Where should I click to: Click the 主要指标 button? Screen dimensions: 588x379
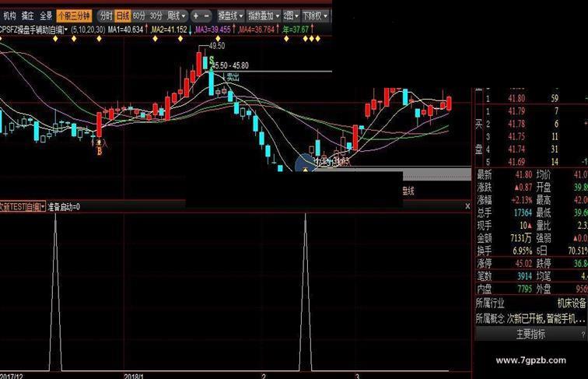[x=530, y=334]
